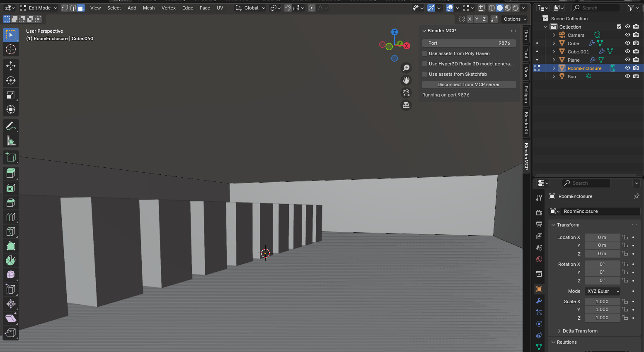The height and width of the screenshot is (352, 644).
Task: Select the Bevel tool
Action: tap(11, 203)
